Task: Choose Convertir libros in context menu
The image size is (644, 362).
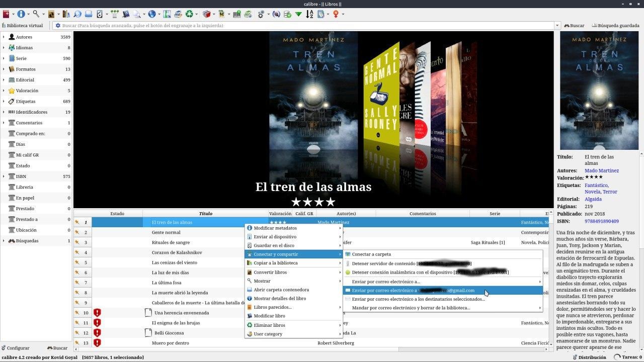Action: point(294,273)
